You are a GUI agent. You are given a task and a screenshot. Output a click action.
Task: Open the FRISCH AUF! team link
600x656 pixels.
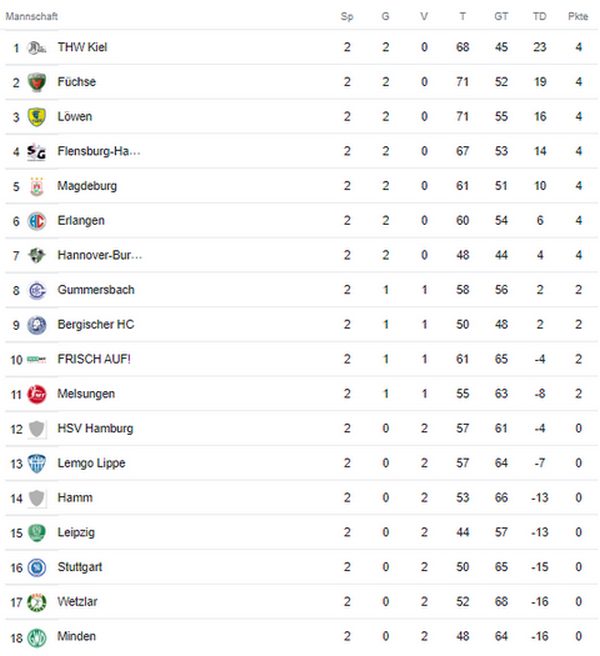(x=94, y=359)
